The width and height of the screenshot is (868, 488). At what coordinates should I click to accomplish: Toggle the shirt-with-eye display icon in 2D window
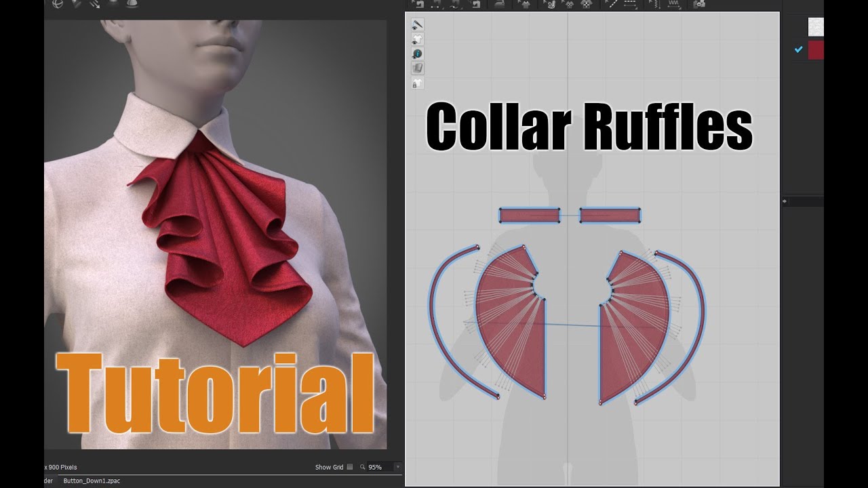click(418, 39)
